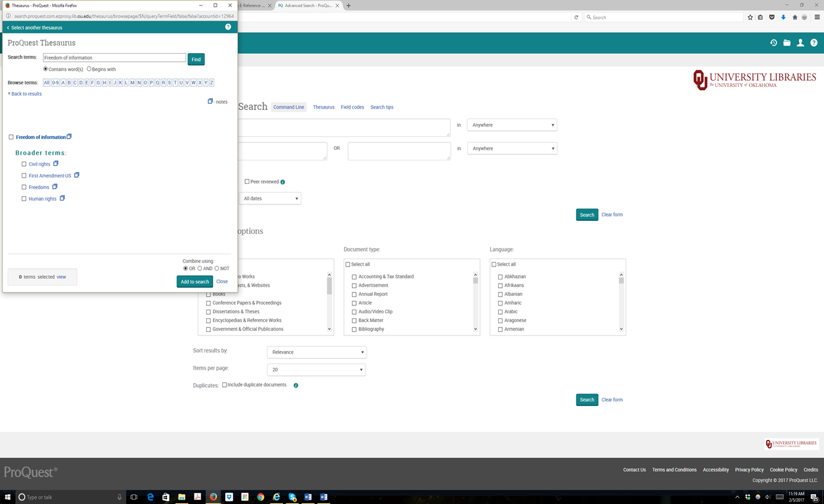The image size is (824, 504).
Task: Open recent searches history icon
Action: point(773,43)
